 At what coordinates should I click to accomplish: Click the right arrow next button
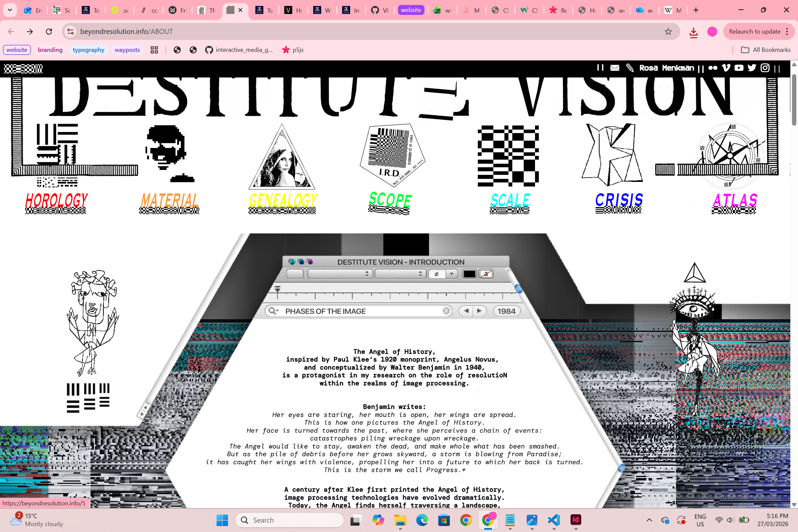pyautogui.click(x=479, y=311)
